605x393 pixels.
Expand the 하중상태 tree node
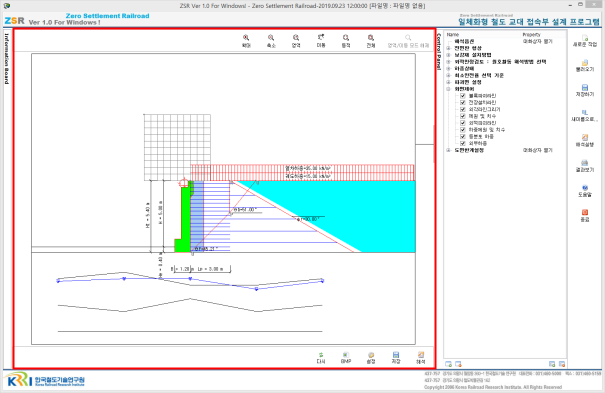(448, 68)
